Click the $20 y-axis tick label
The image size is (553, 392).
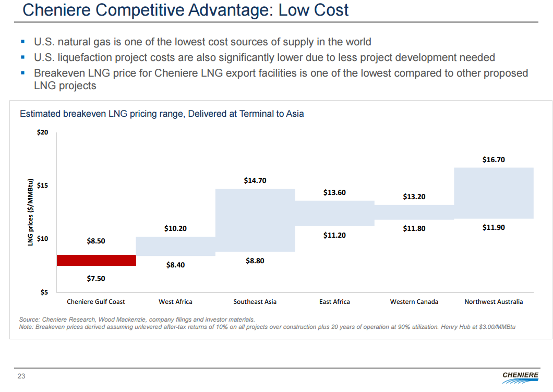[42, 132]
